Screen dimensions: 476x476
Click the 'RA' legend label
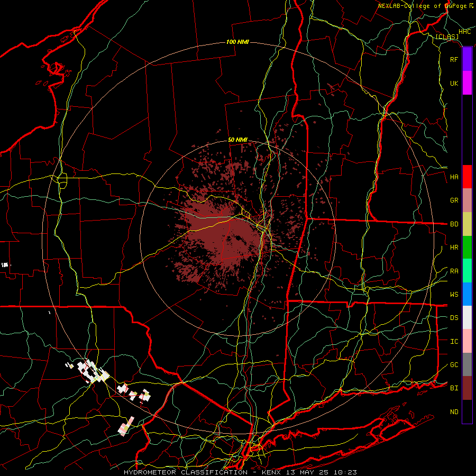454,271
